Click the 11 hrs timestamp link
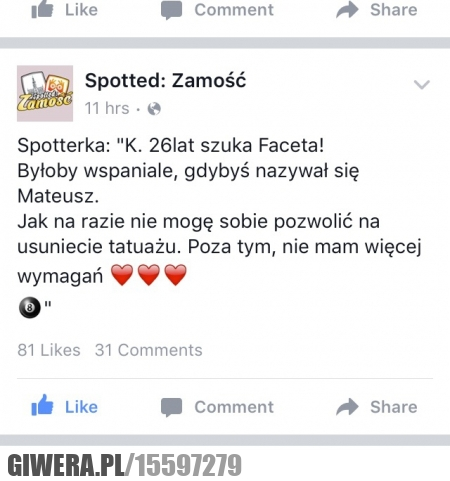Viewport: 450px width, 481px height. point(107,108)
